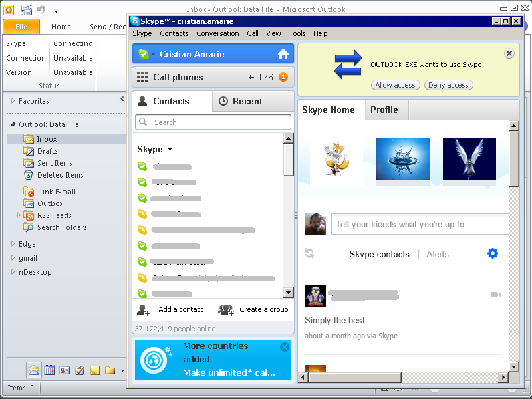Open Folder List in Outlook navigation bar
This screenshot has width=532, height=399.
pyautogui.click(x=110, y=370)
